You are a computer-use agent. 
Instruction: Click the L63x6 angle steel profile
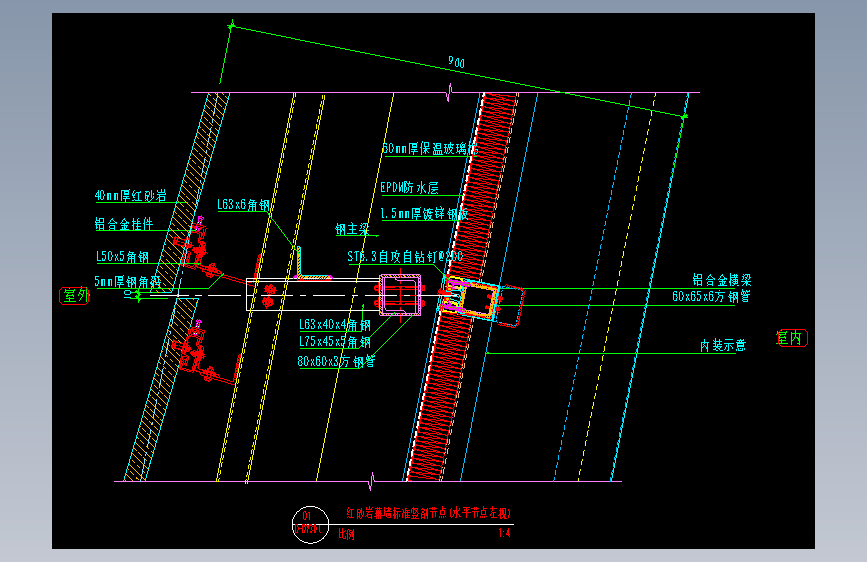[313, 263]
